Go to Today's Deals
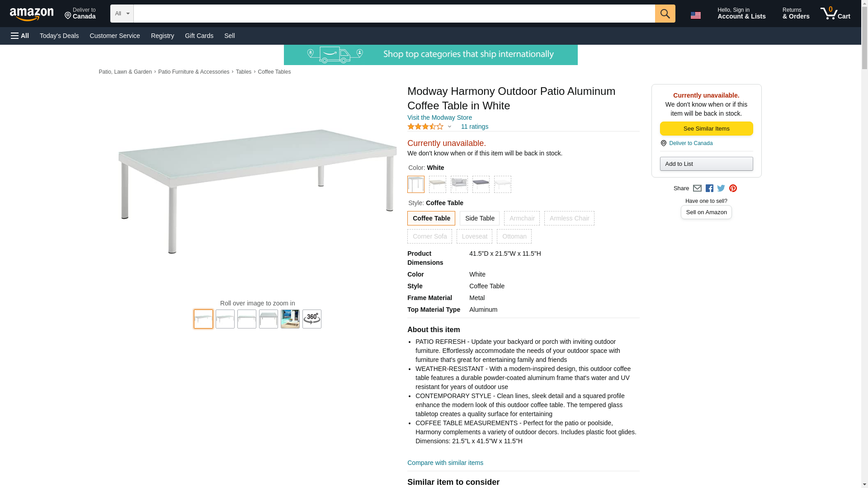Image resolution: width=868 pixels, height=488 pixels. pyautogui.click(x=59, y=36)
